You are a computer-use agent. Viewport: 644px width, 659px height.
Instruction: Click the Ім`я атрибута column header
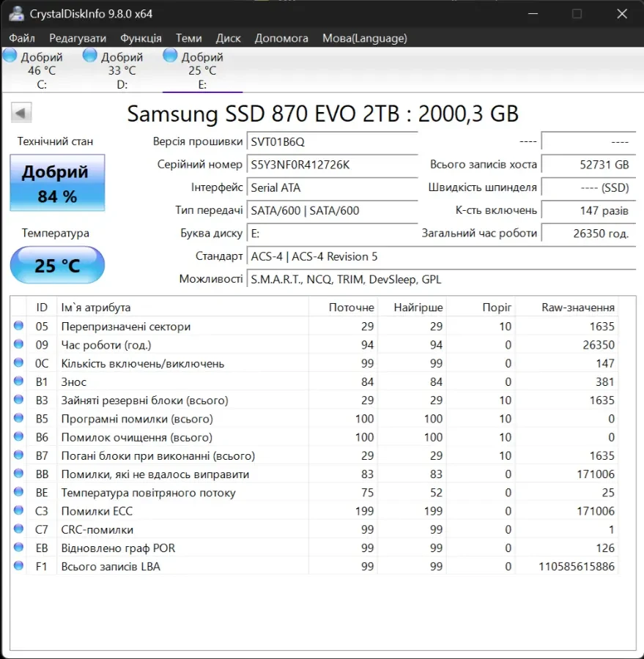(182, 308)
